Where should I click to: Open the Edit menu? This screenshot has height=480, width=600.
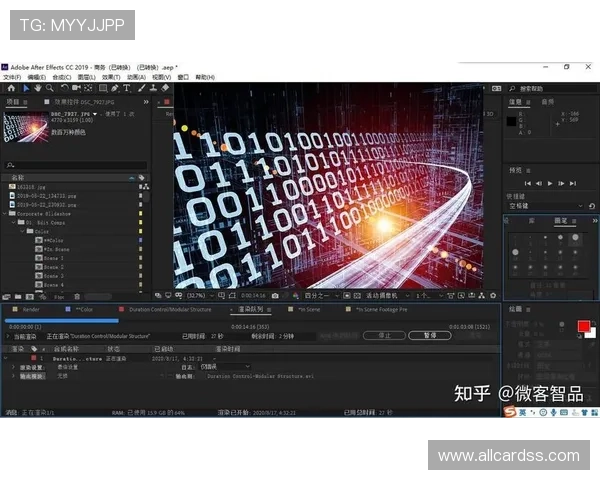tap(36, 77)
